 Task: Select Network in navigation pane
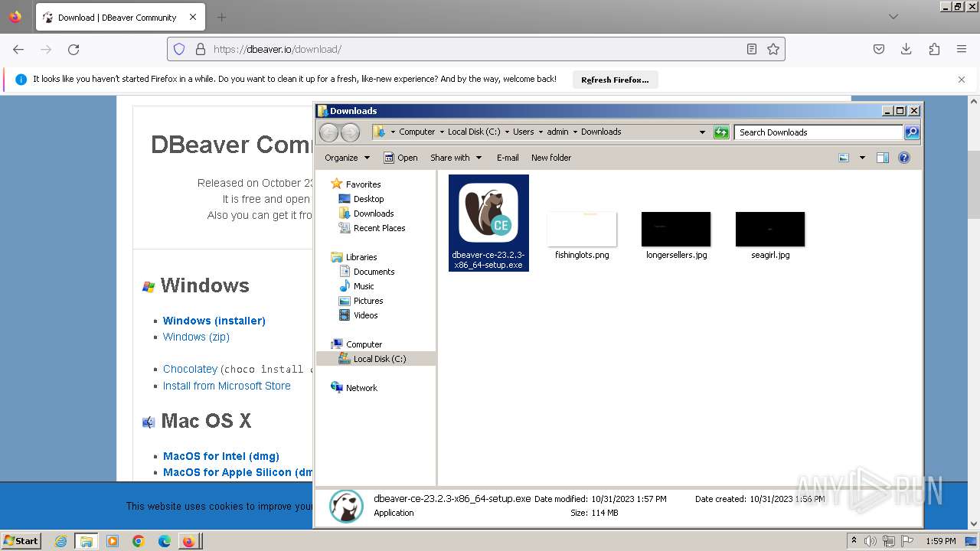354,388
